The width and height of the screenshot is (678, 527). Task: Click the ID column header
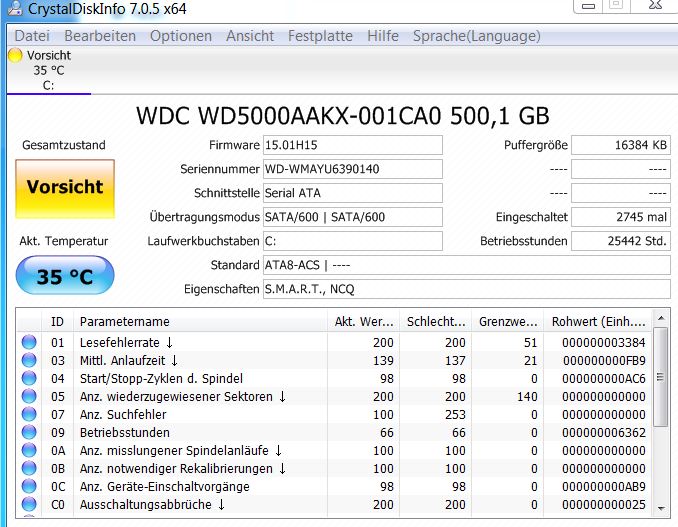[57, 322]
